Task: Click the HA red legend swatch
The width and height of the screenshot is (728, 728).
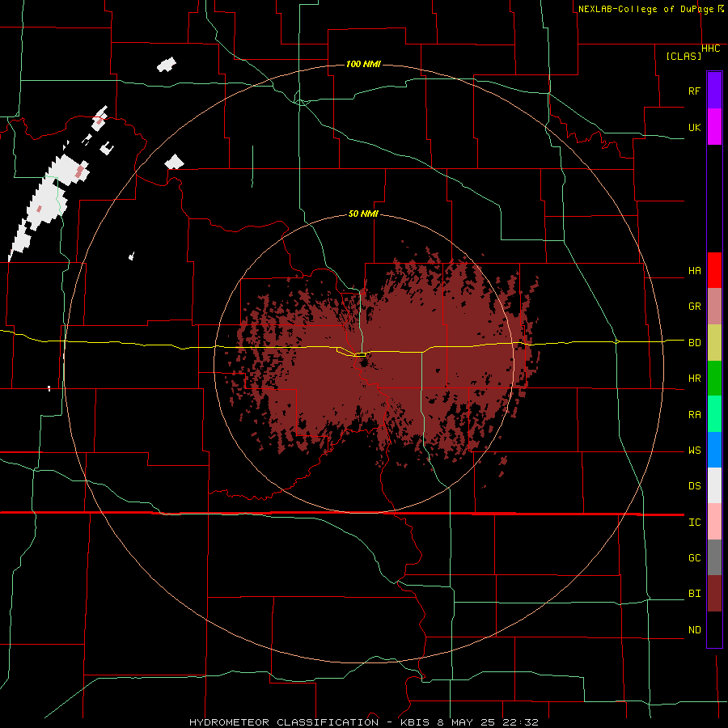Action: (714, 270)
